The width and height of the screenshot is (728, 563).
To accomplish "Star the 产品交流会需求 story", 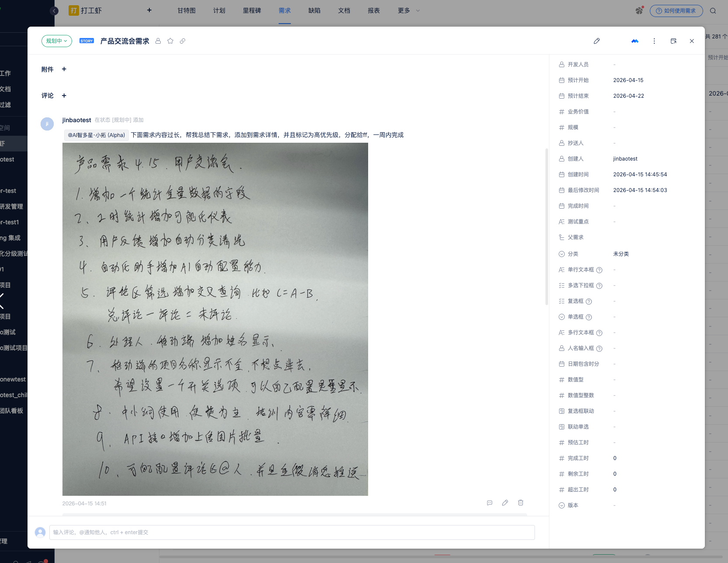I will (x=170, y=41).
